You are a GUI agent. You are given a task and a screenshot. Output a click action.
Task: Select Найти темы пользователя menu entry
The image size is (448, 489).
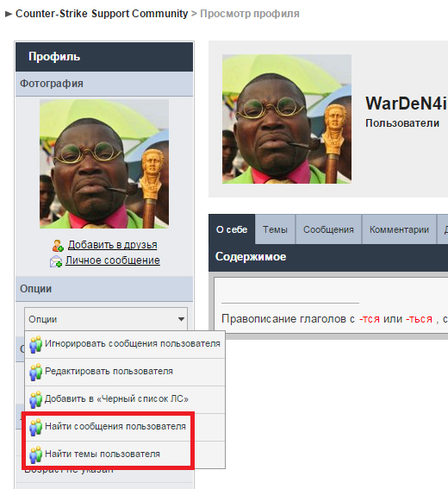click(125, 455)
